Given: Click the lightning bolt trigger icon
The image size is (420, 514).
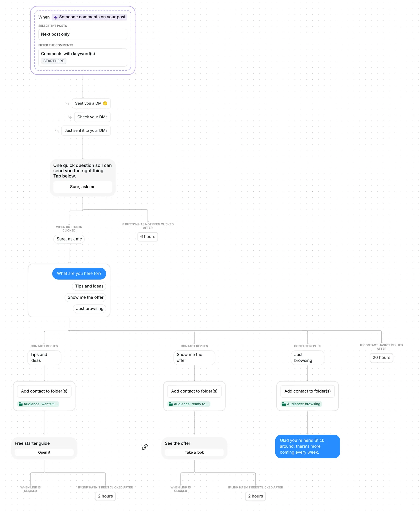Looking at the screenshot, I should [x=56, y=17].
